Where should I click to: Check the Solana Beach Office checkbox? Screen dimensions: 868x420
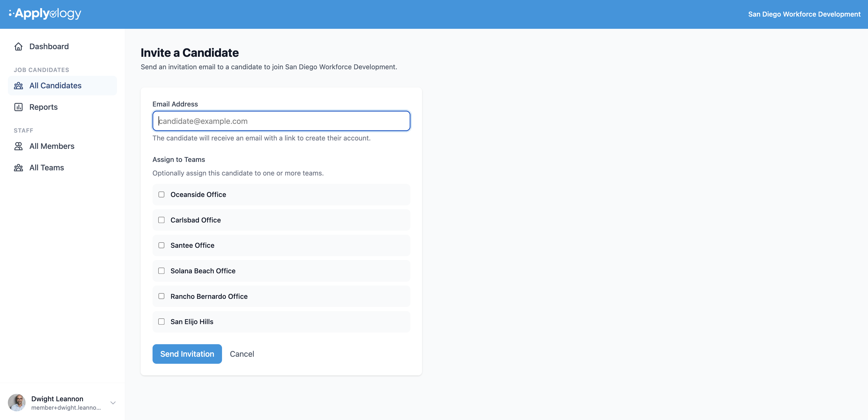(161, 271)
